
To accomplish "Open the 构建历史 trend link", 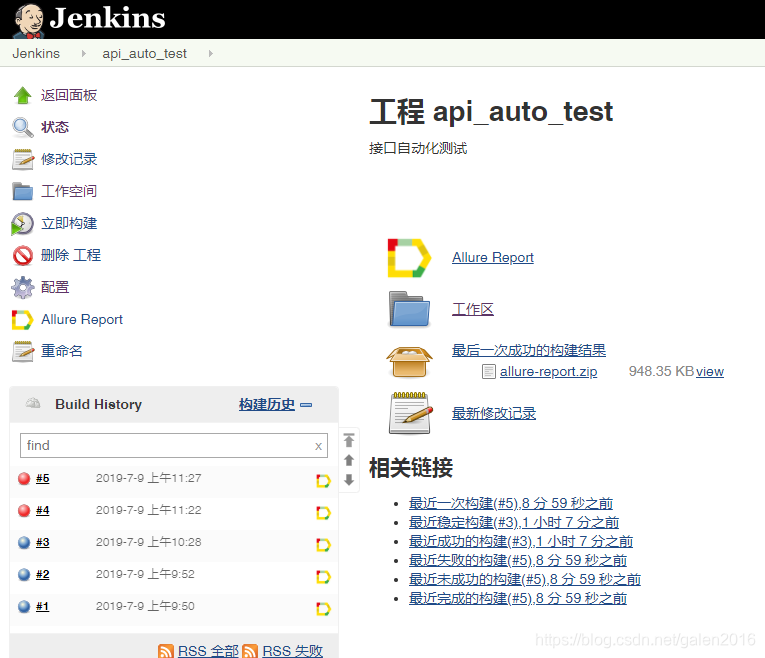I will pos(267,404).
